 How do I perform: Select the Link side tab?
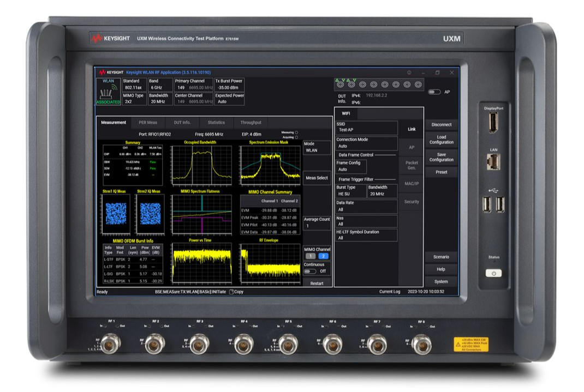[x=412, y=129]
